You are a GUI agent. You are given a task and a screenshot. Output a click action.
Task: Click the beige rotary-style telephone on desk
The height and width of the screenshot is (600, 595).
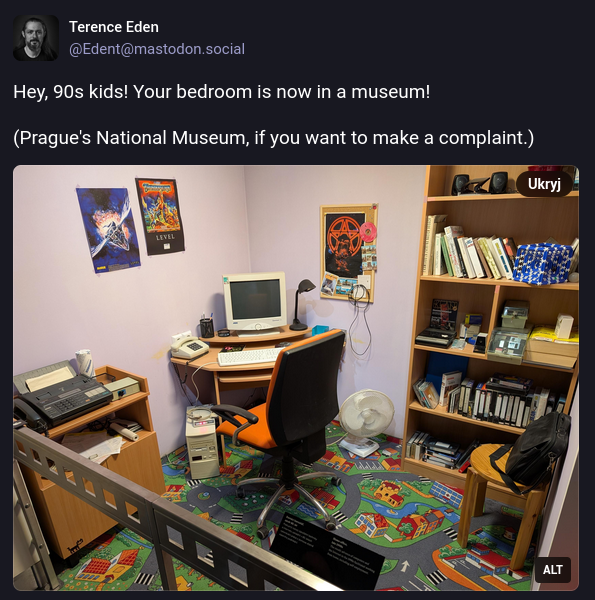(189, 346)
